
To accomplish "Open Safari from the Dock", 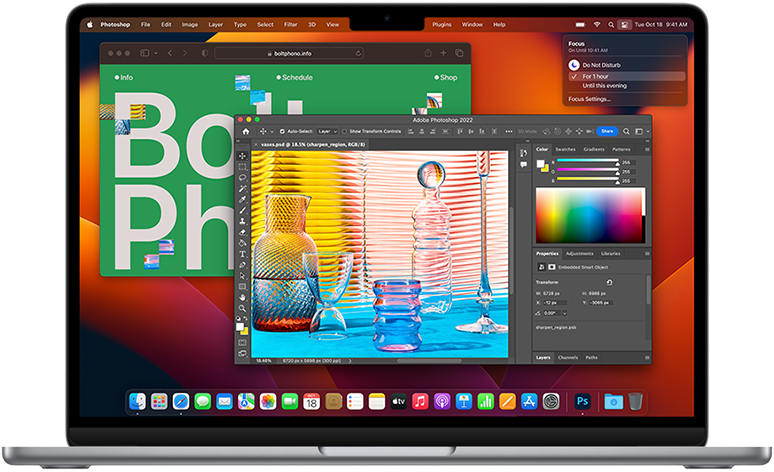I will click(x=181, y=401).
